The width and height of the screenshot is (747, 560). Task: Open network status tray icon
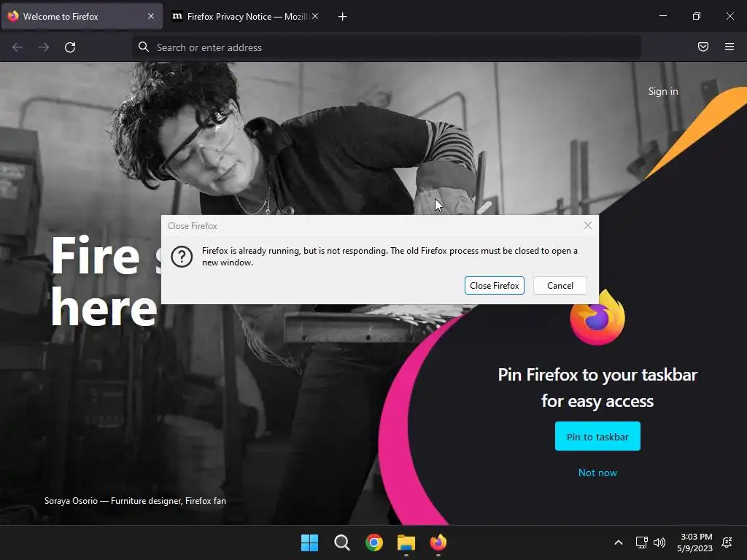pos(642,542)
